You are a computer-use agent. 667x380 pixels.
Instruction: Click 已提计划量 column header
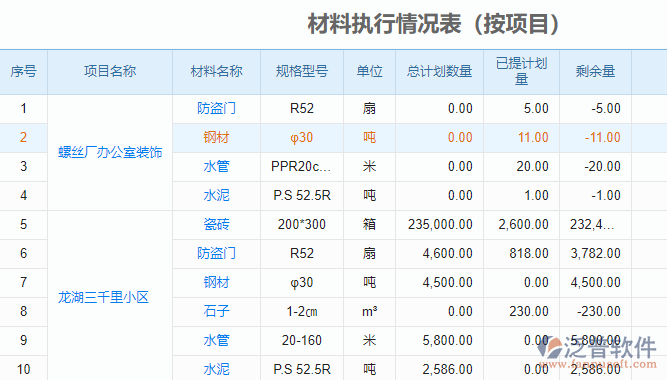pyautogui.click(x=522, y=71)
